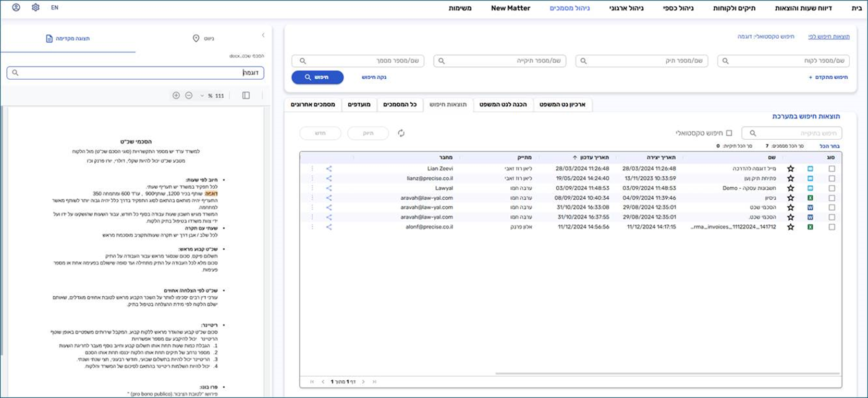Zoom out of the document preview
Screen dimensions: 868x398
tap(189, 95)
